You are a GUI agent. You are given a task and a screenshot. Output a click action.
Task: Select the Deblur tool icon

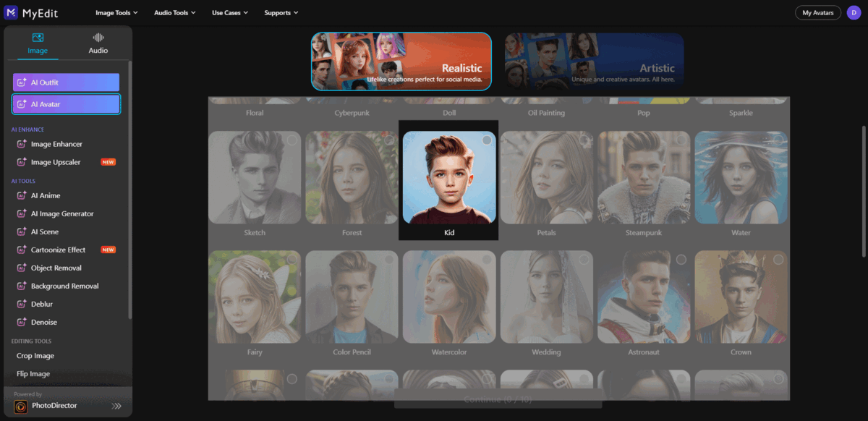pyautogui.click(x=21, y=305)
